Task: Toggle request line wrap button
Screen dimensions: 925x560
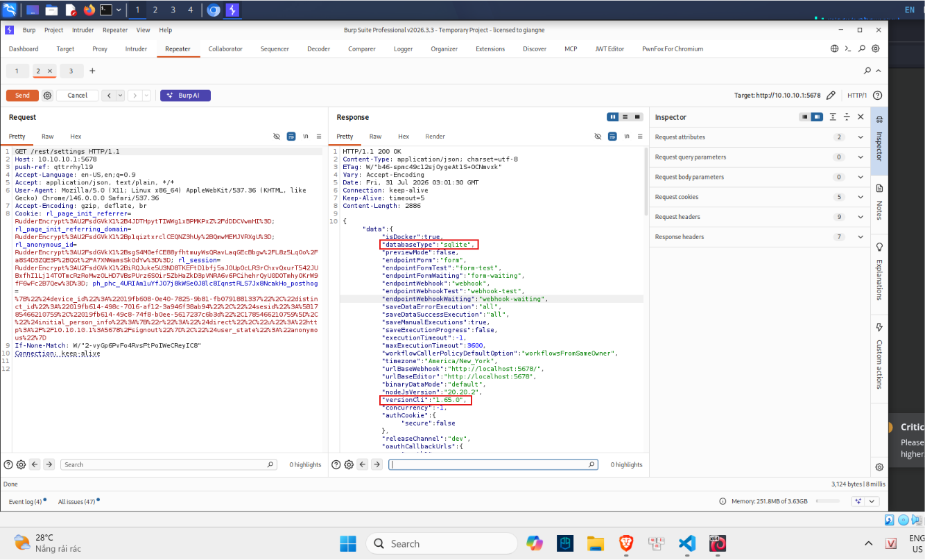Action: click(291, 137)
